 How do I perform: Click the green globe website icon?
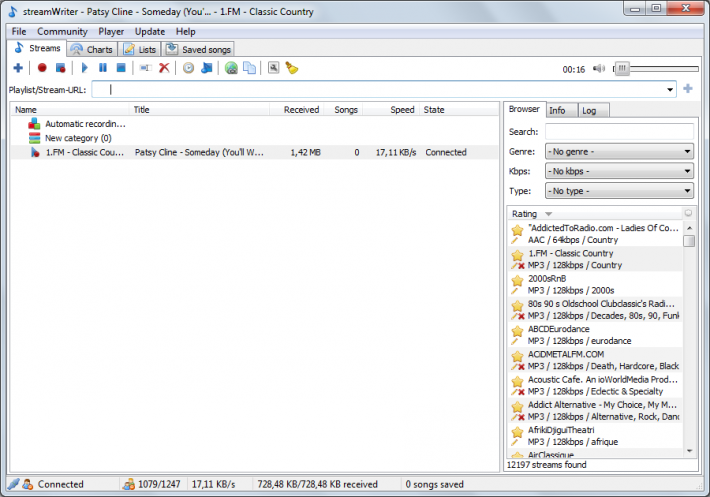(x=231, y=68)
